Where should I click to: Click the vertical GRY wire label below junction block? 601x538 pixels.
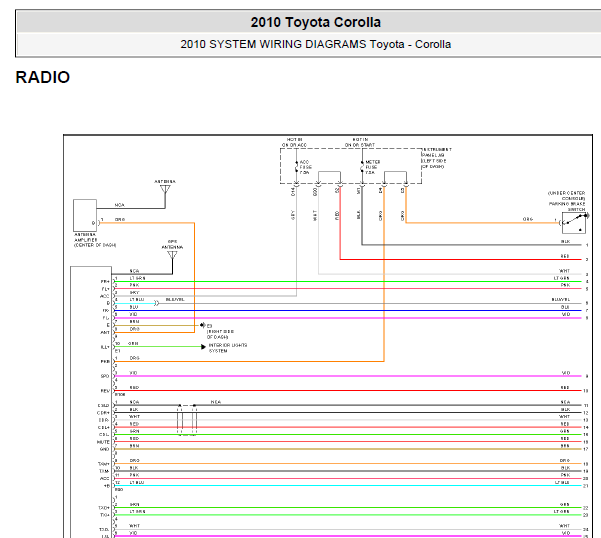click(x=292, y=215)
